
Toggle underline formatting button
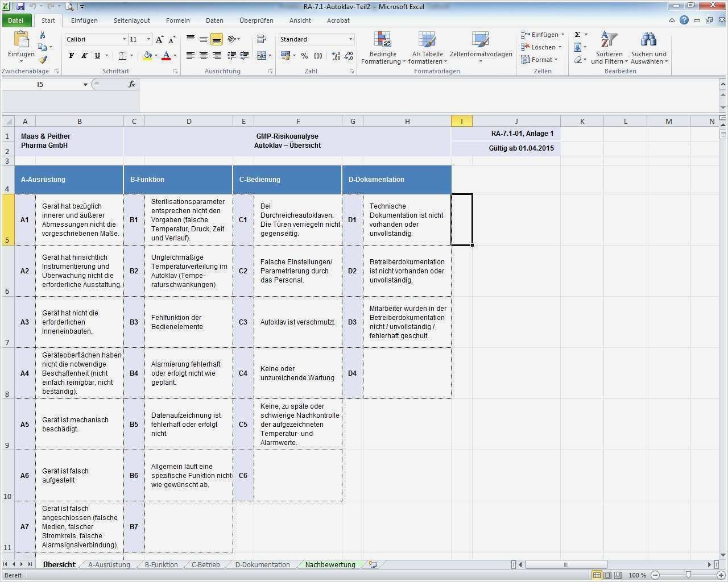97,56
